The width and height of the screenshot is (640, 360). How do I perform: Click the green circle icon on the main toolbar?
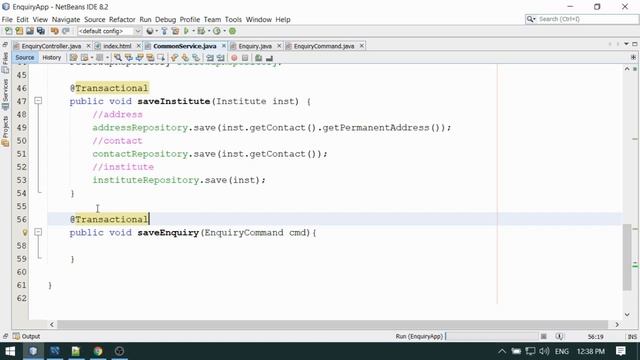(x=232, y=31)
